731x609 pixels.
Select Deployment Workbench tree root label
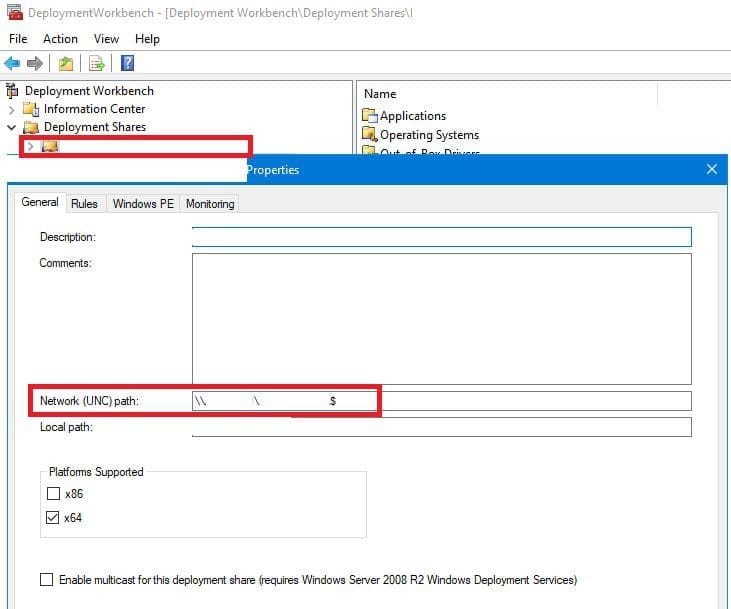tap(89, 90)
